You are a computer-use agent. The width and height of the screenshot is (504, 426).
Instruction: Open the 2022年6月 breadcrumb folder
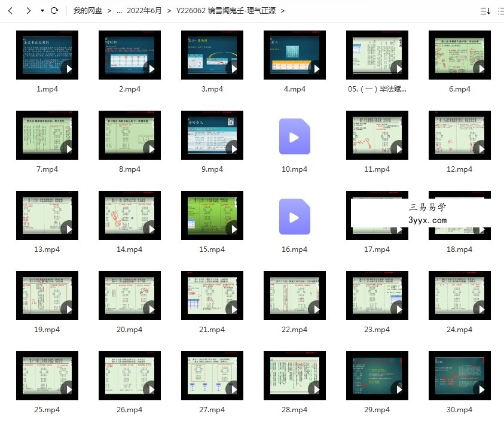pyautogui.click(x=144, y=11)
